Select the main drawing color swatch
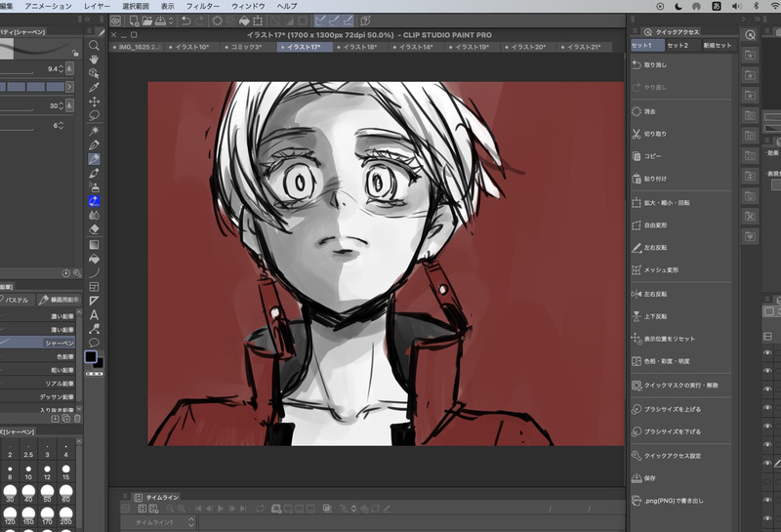The width and height of the screenshot is (781, 532). (91, 356)
